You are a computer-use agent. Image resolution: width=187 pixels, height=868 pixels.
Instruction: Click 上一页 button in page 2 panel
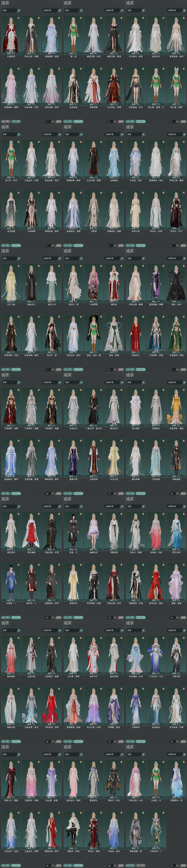(x=68, y=121)
